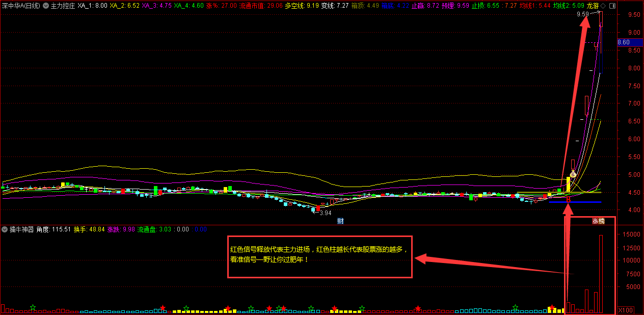
Task: Click the 龙游 label in the header
Action: click(x=593, y=6)
